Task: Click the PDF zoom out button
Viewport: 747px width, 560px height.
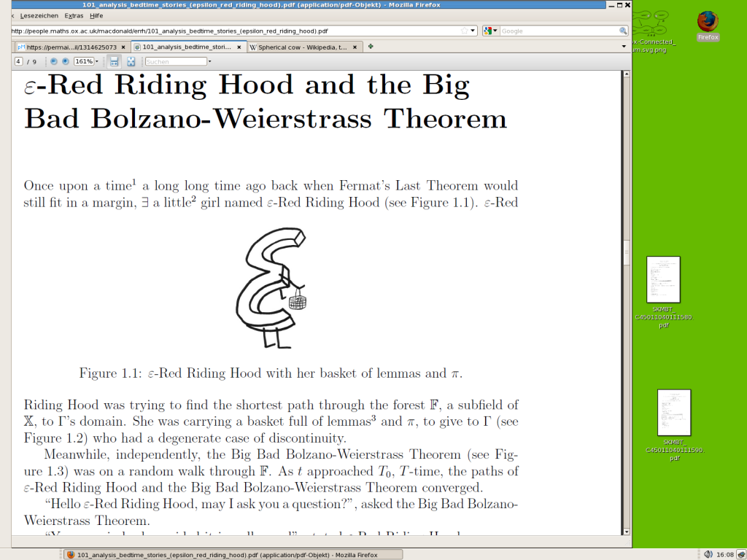Action: coord(55,61)
